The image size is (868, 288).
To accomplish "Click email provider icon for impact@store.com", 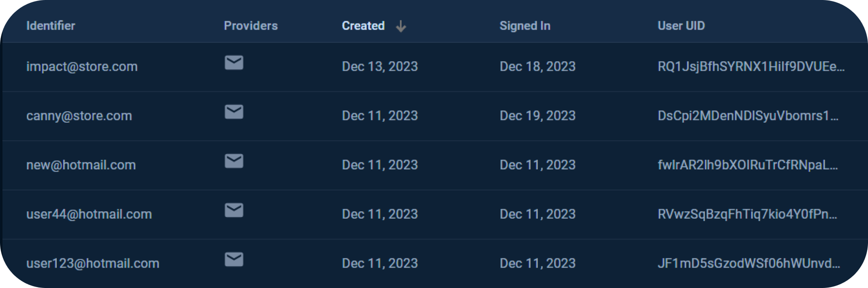I will [x=234, y=62].
